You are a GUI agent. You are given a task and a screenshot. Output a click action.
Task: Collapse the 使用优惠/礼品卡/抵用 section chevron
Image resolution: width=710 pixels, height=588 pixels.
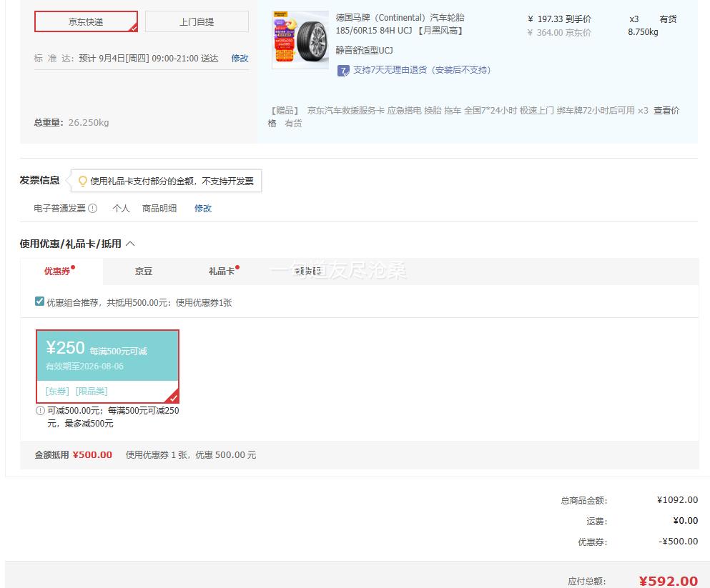(130, 244)
